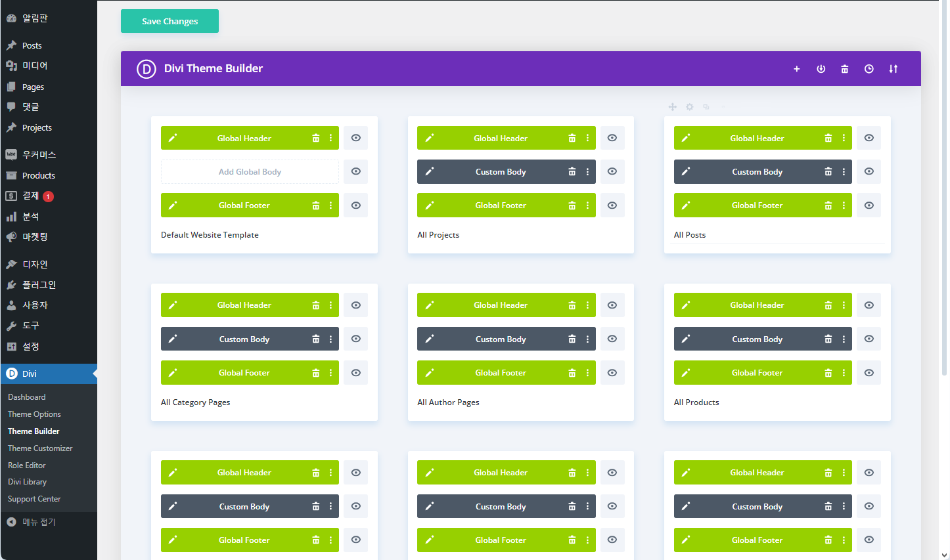Click All Category Pages template label

point(195,402)
